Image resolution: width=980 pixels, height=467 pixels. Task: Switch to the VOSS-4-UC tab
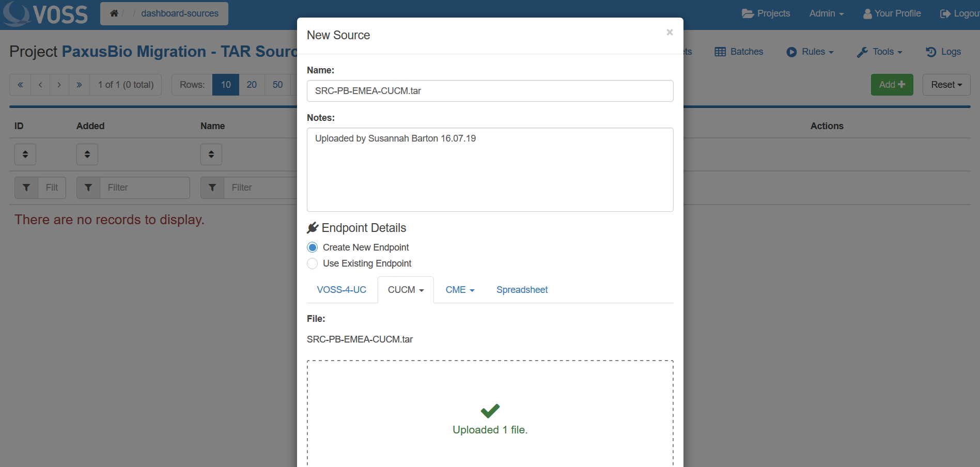(341, 290)
